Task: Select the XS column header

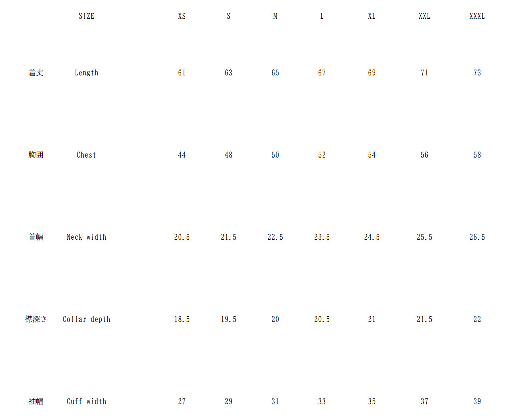Action: (182, 16)
